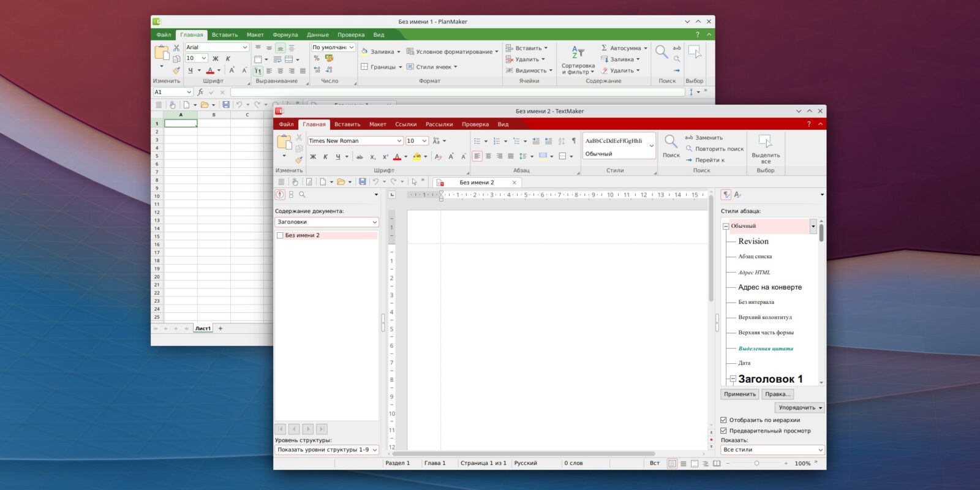The width and height of the screenshot is (980, 490).
Task: Click Italic (К) in TextMaker font group
Action: click(325, 157)
